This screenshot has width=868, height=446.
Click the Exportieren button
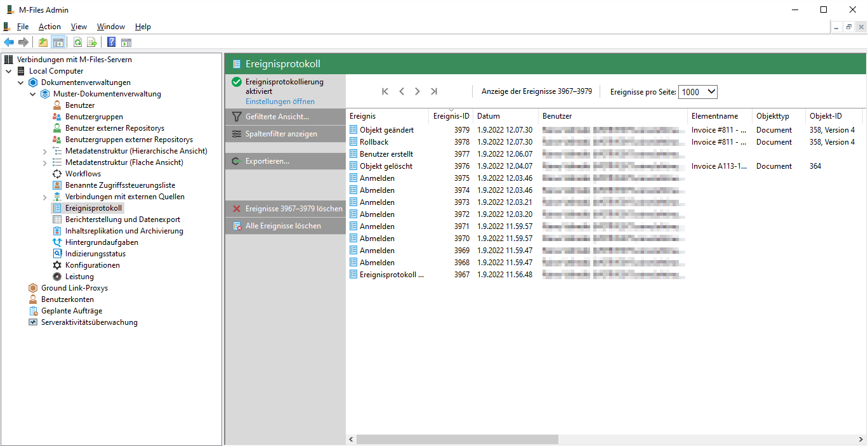[x=267, y=161]
